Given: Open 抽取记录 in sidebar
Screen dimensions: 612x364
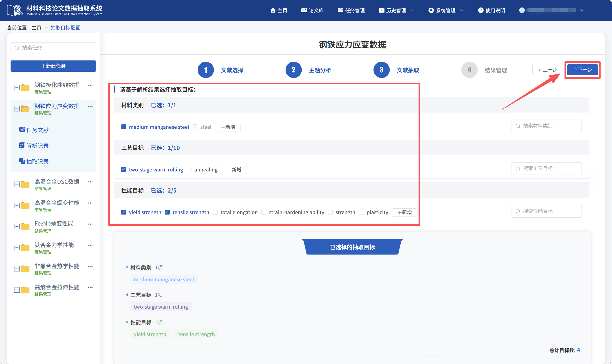Looking at the screenshot, I should tap(34, 162).
